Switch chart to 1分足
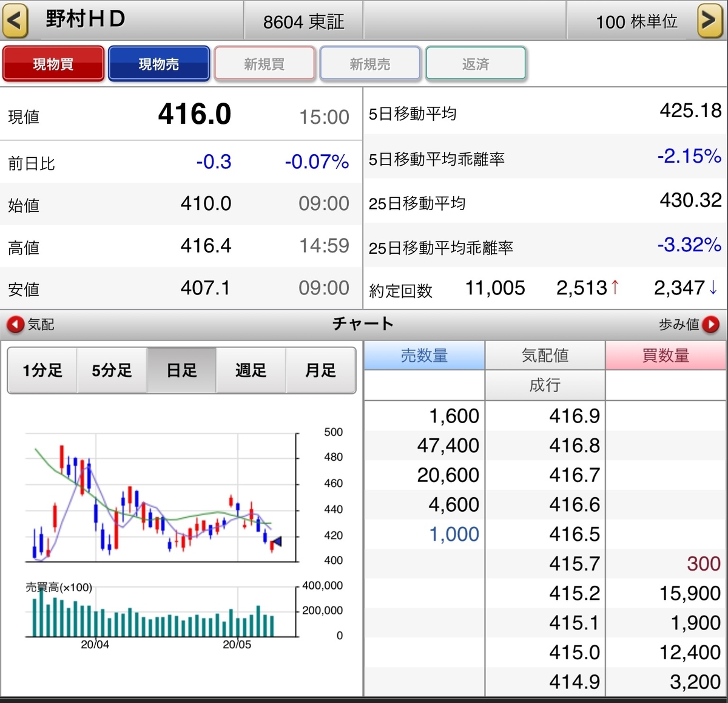The image size is (728, 703). 42,370
